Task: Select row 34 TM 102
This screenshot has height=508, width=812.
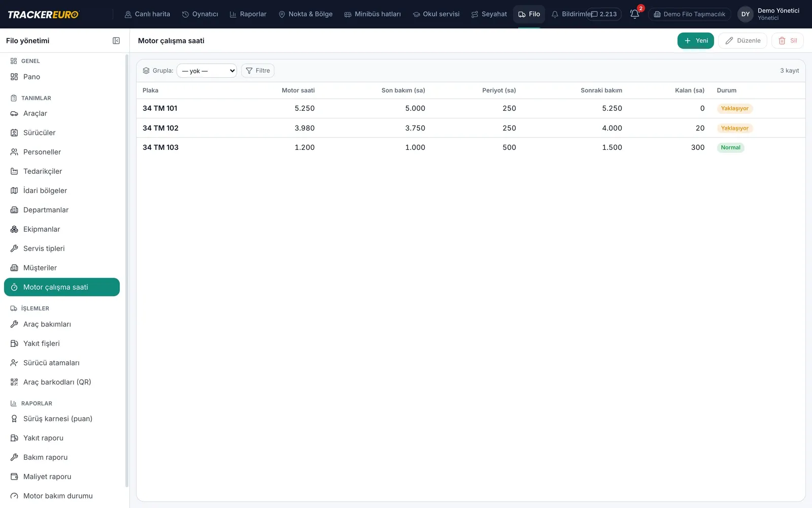Action: point(470,128)
